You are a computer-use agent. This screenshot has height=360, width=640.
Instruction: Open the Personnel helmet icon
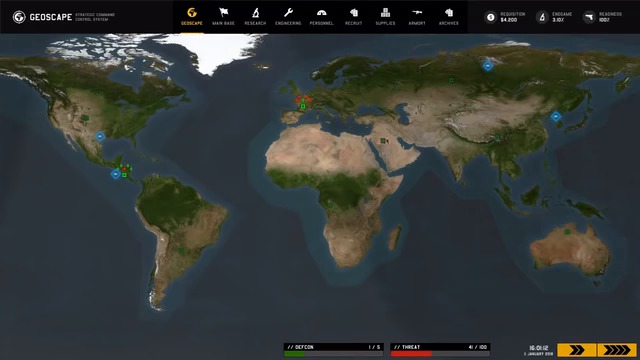[321, 13]
